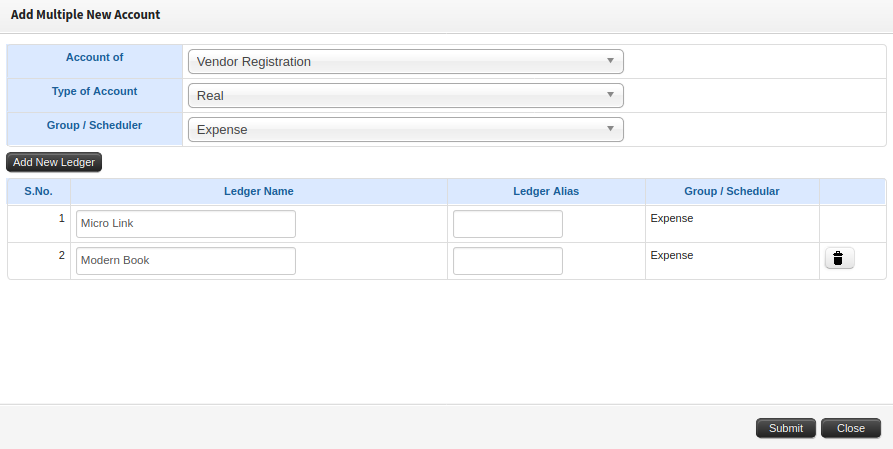Screen dimensions: 893x449
Task: Select the Expense cell in row 1
Action: coord(671,218)
